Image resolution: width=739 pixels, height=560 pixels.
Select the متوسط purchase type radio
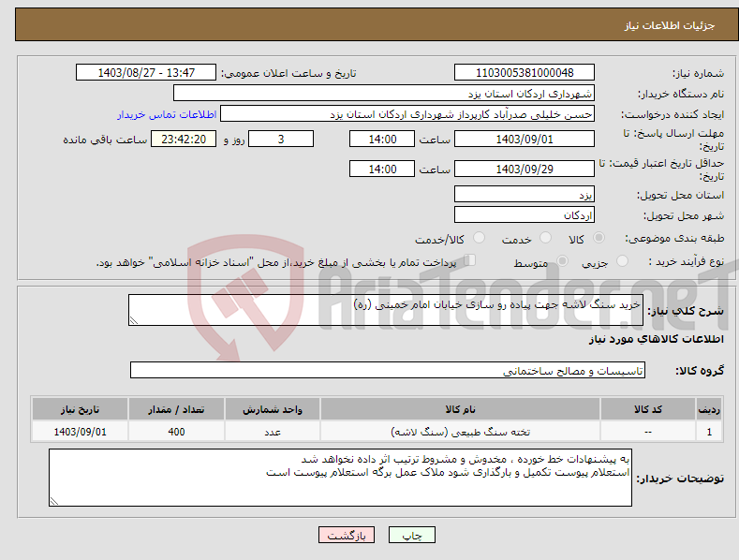[562, 260]
